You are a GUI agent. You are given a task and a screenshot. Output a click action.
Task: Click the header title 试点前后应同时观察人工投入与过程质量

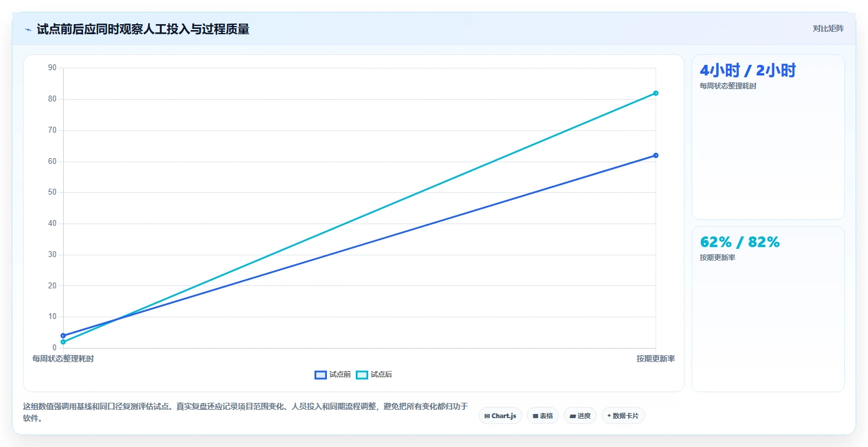[143, 29]
